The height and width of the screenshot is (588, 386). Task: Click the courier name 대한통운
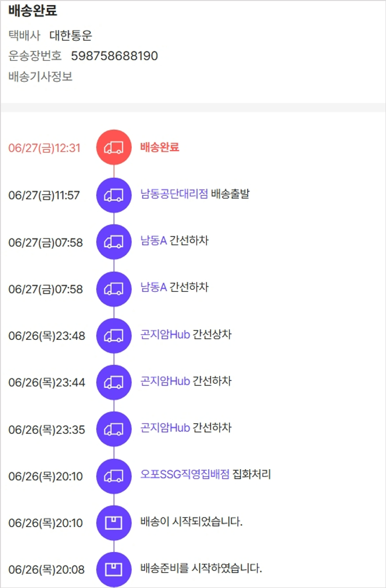click(71, 36)
